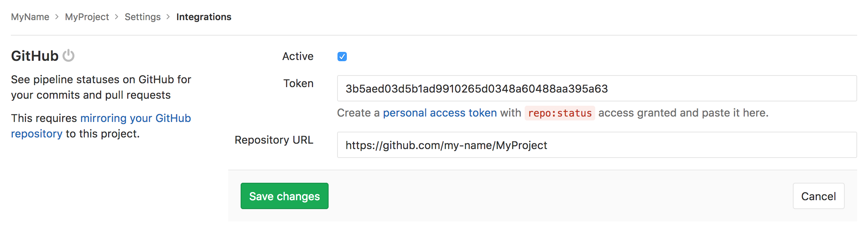Navigate to MyName in the breadcrumb
The height and width of the screenshot is (230, 868).
(30, 17)
